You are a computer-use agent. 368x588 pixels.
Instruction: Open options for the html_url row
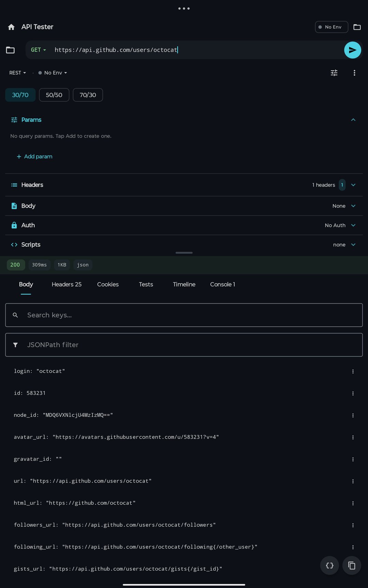pos(353,503)
